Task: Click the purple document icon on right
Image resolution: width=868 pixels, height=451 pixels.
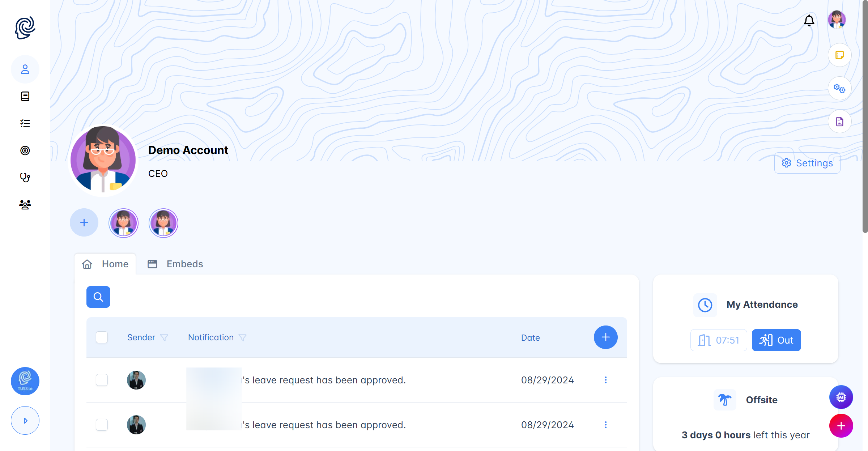Action: click(839, 122)
